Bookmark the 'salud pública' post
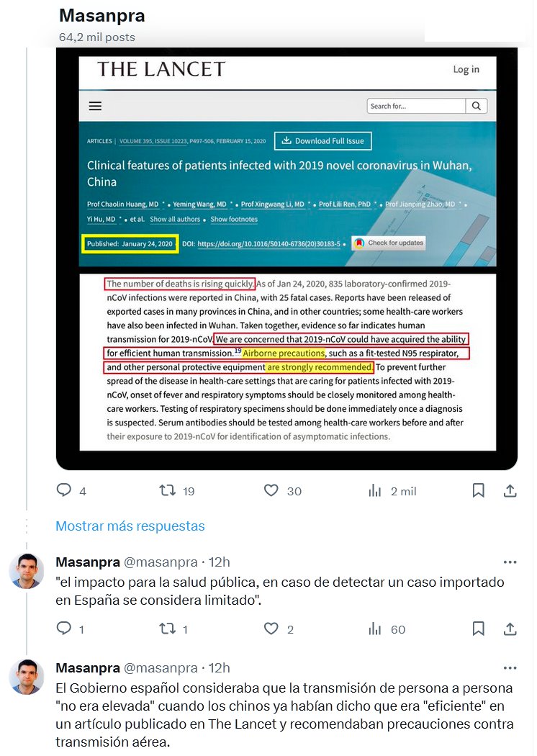 click(478, 629)
